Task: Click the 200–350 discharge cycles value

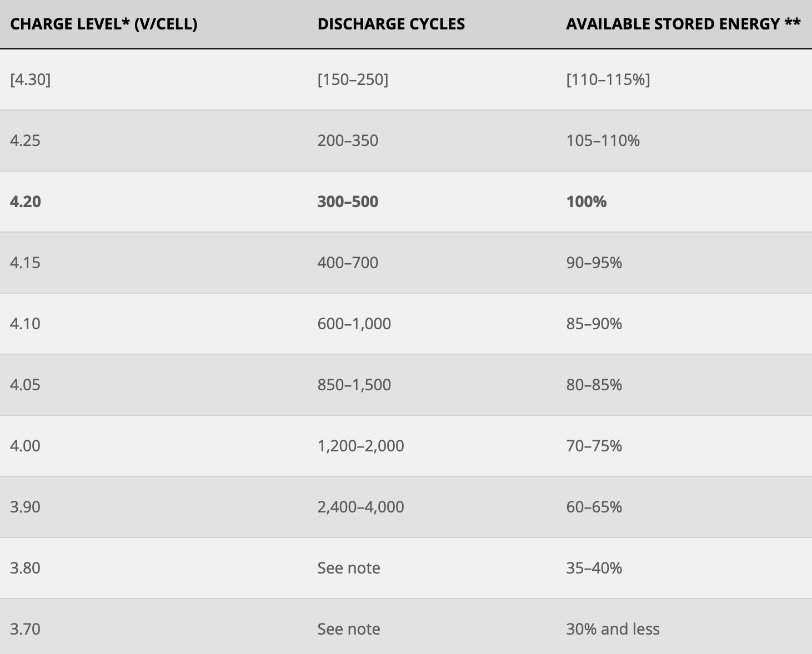Action: click(x=348, y=140)
